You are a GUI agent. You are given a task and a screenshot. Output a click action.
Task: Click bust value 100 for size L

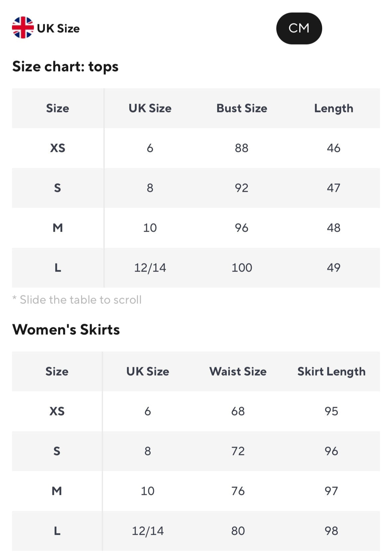[242, 268]
